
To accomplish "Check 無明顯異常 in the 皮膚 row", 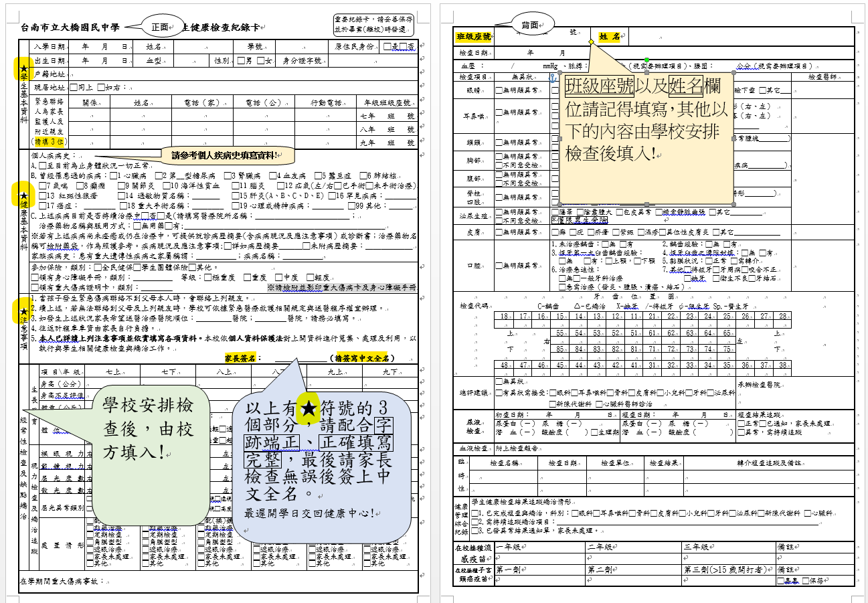I will [499, 232].
